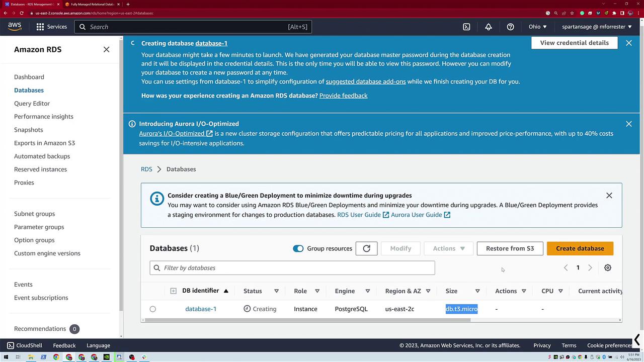Click the AWS logo home icon
This screenshot has width=644, height=362.
[x=15, y=27]
